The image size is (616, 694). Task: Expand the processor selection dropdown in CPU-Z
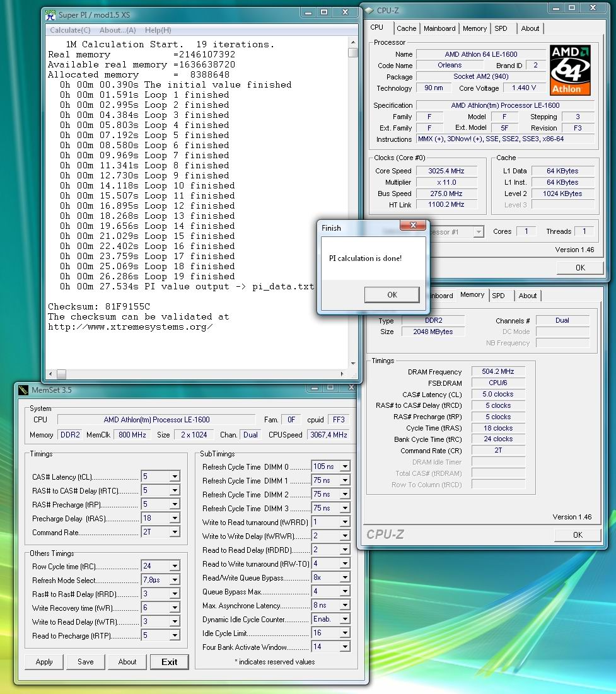click(479, 232)
